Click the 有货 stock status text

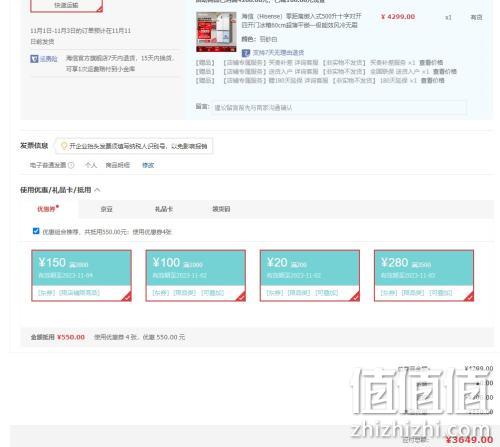(x=476, y=17)
